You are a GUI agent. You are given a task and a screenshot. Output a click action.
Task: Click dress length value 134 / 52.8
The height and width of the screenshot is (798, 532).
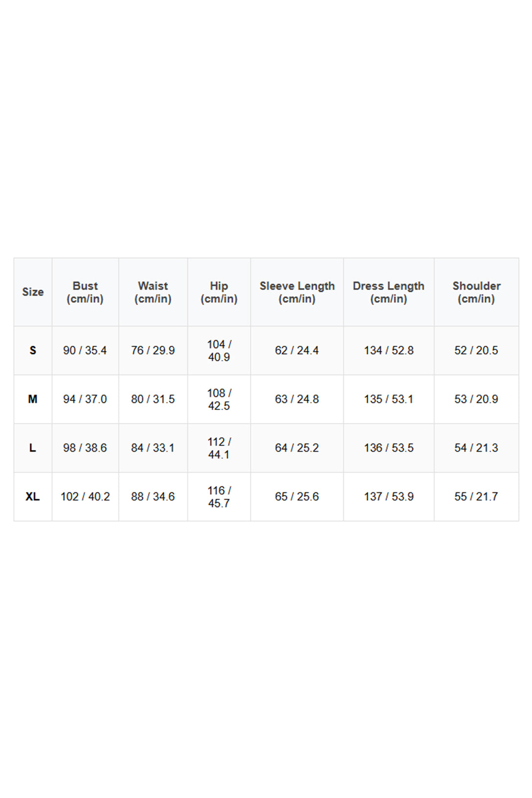point(389,351)
